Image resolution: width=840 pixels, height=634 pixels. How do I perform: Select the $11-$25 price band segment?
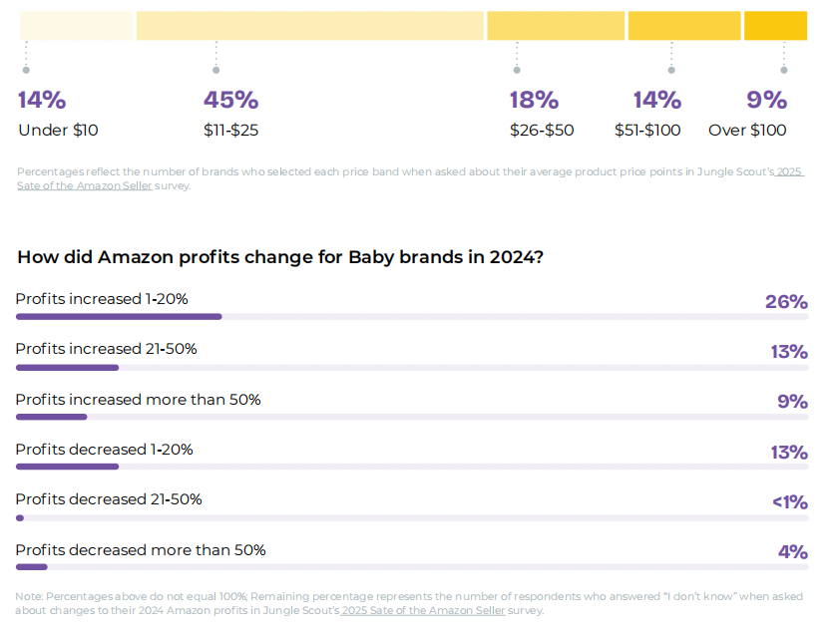point(309,26)
